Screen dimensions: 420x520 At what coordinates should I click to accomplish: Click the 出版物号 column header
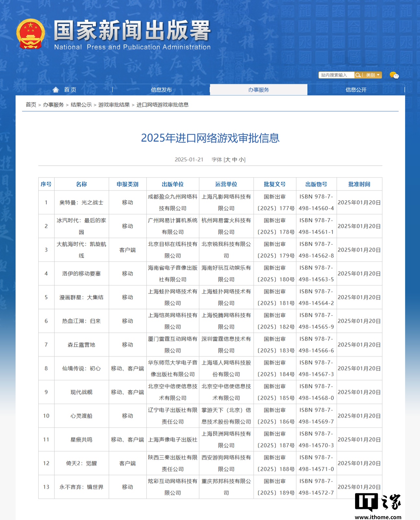[x=316, y=184]
